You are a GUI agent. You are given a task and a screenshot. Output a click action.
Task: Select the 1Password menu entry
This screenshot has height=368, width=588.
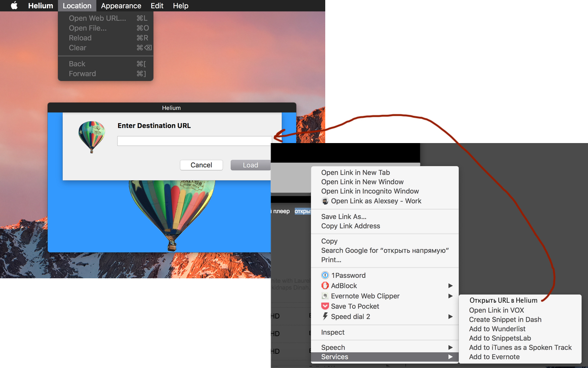pyautogui.click(x=385, y=276)
